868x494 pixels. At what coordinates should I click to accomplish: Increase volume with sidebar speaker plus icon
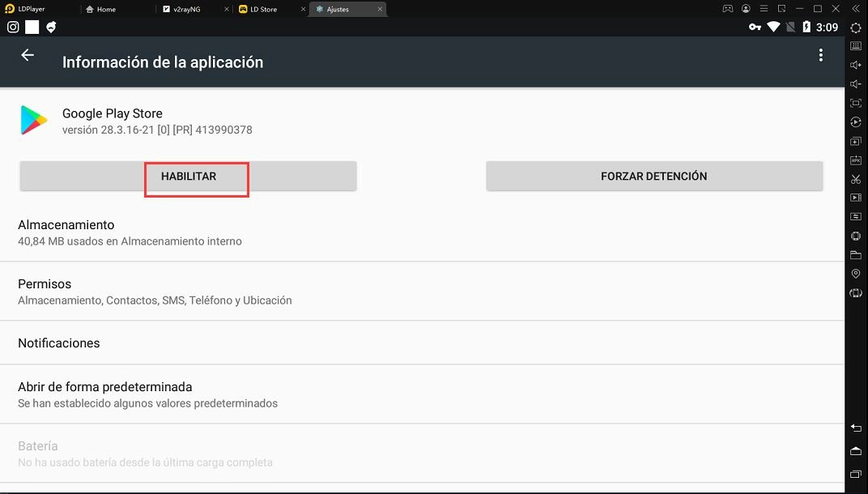[855, 66]
